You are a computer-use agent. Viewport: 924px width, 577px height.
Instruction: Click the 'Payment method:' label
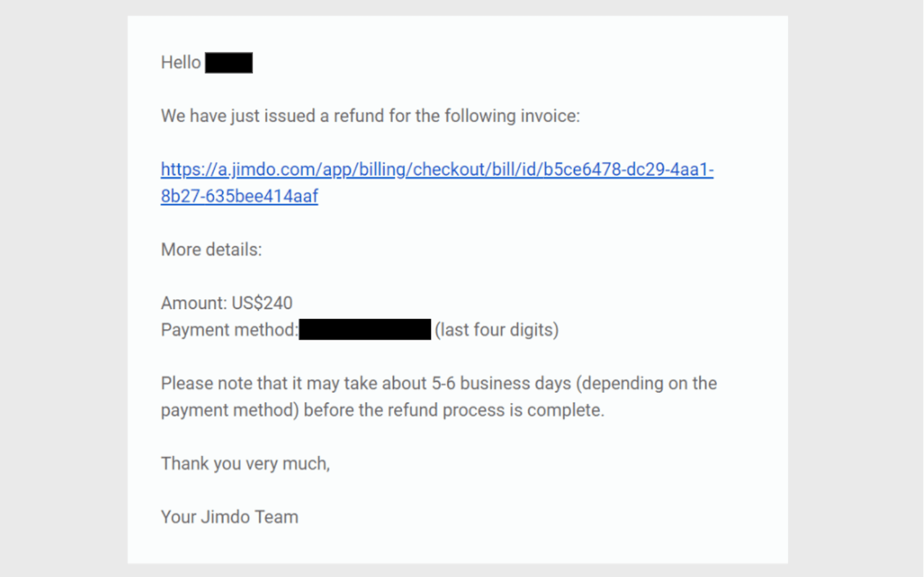(x=229, y=330)
